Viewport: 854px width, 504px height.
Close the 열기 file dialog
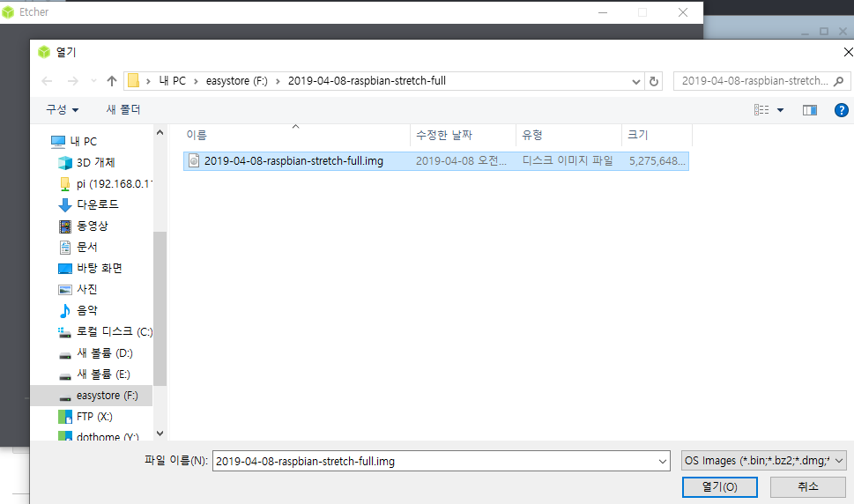[x=848, y=52]
